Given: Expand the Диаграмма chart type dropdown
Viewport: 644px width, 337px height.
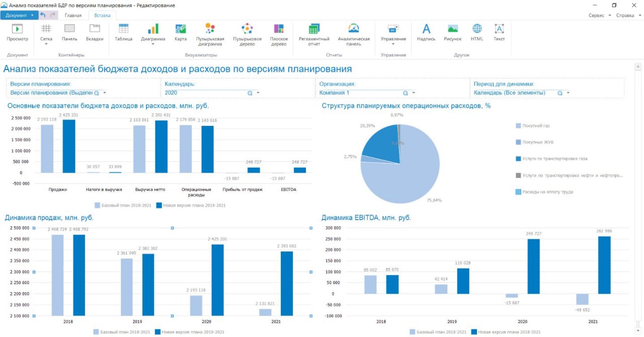Looking at the screenshot, I should [153, 44].
